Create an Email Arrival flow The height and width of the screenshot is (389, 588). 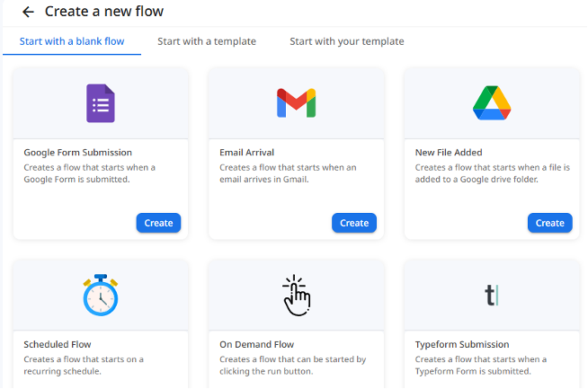[354, 223]
